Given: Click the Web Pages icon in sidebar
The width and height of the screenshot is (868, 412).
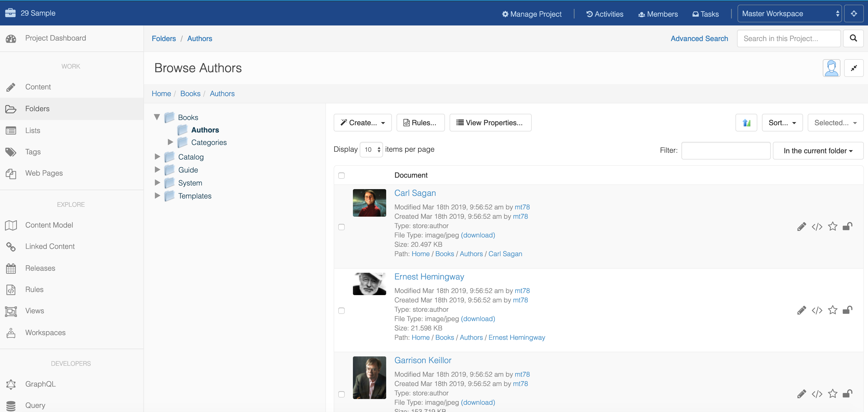Looking at the screenshot, I should [x=11, y=174].
